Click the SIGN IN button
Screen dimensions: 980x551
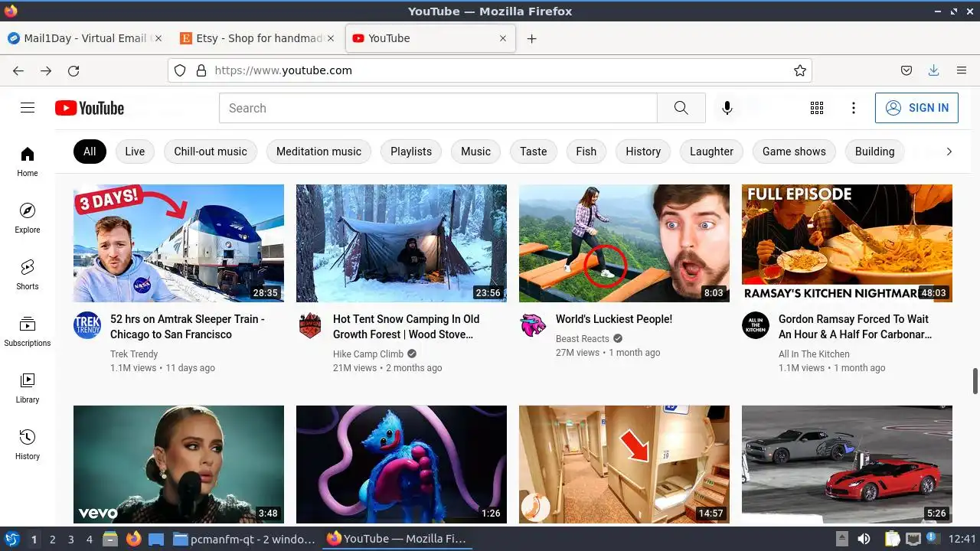[916, 108]
